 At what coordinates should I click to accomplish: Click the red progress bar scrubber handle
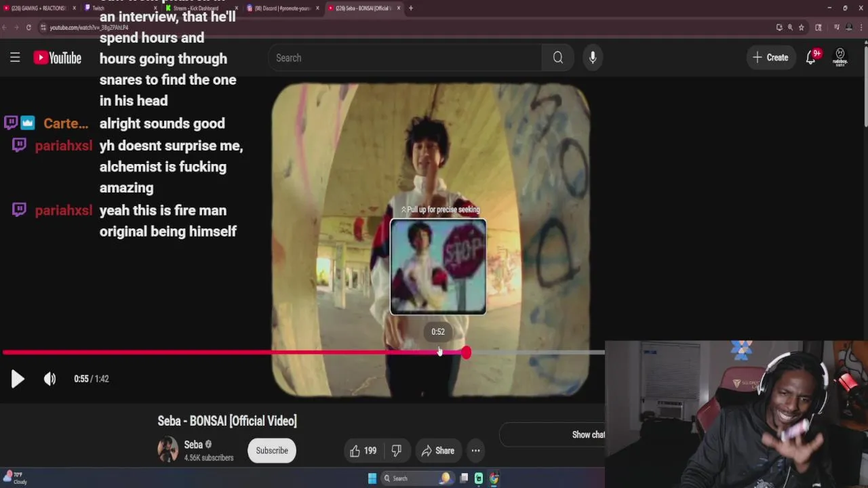466,352
